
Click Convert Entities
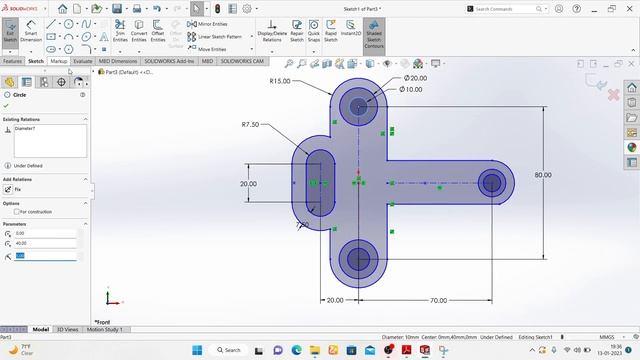(139, 31)
